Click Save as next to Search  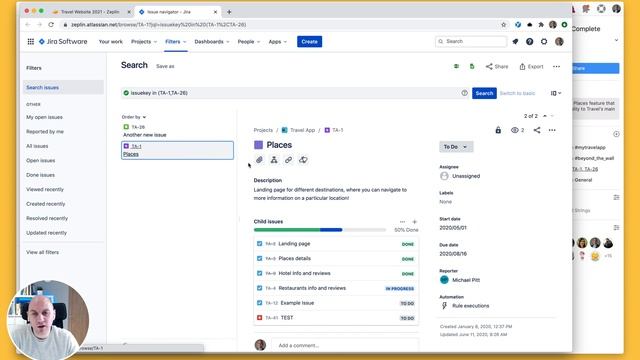point(165,66)
